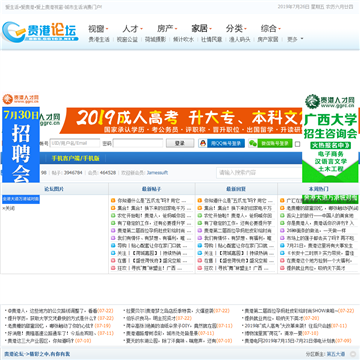This screenshot has width=360, height=360.
Task: Switch to the 本周热门 tab
Action: 318,189
